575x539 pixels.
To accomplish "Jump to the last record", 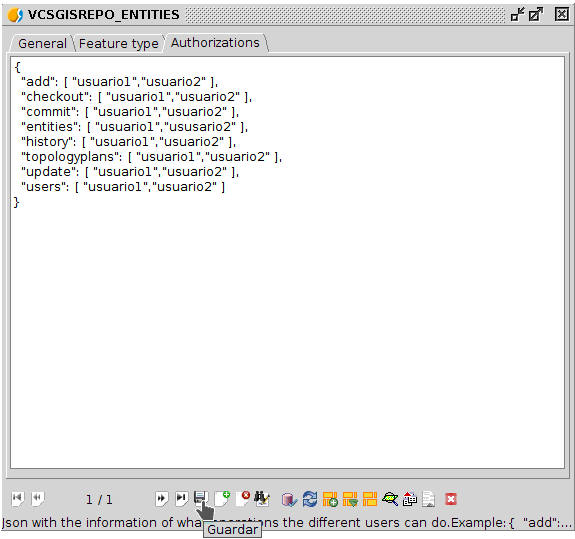I will [x=181, y=499].
